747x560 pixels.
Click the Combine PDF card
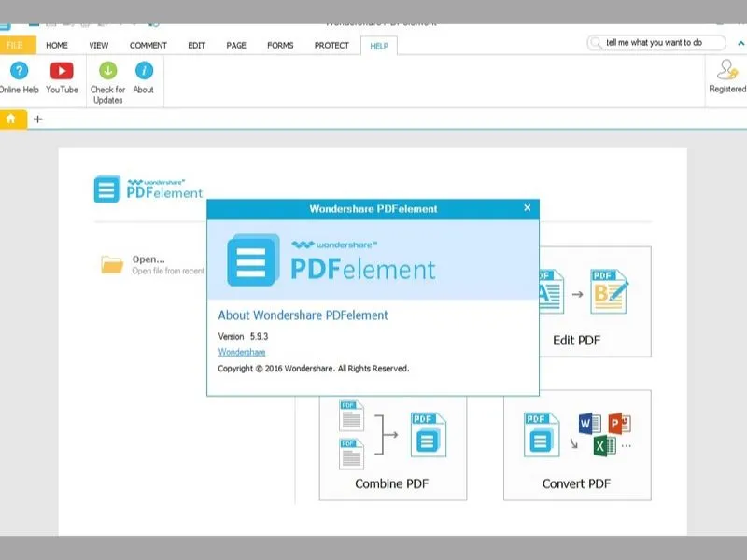tap(393, 448)
